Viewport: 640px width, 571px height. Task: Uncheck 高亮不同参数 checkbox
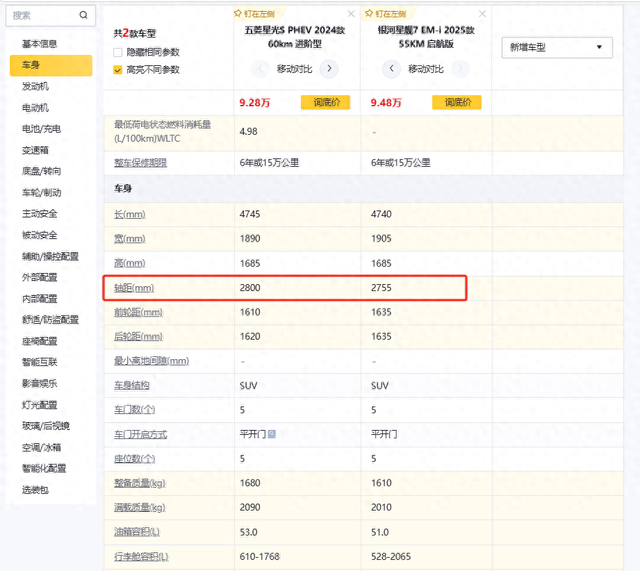(118, 70)
